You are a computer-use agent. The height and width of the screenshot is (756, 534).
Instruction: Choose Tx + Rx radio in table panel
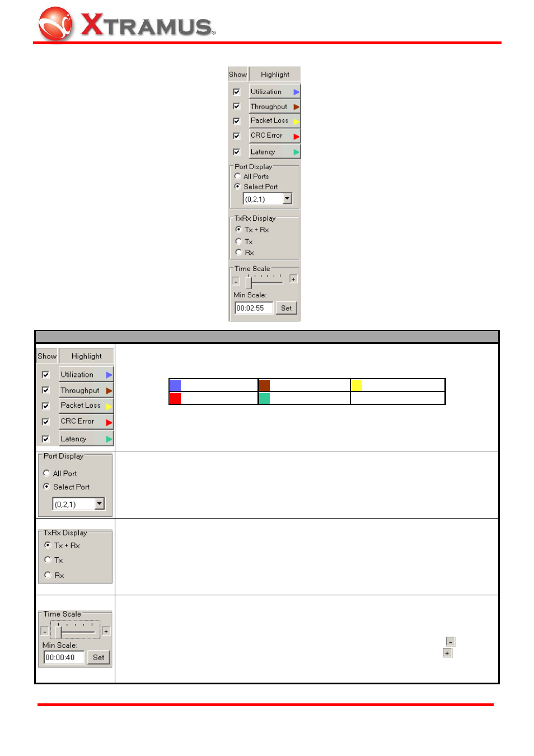48,545
